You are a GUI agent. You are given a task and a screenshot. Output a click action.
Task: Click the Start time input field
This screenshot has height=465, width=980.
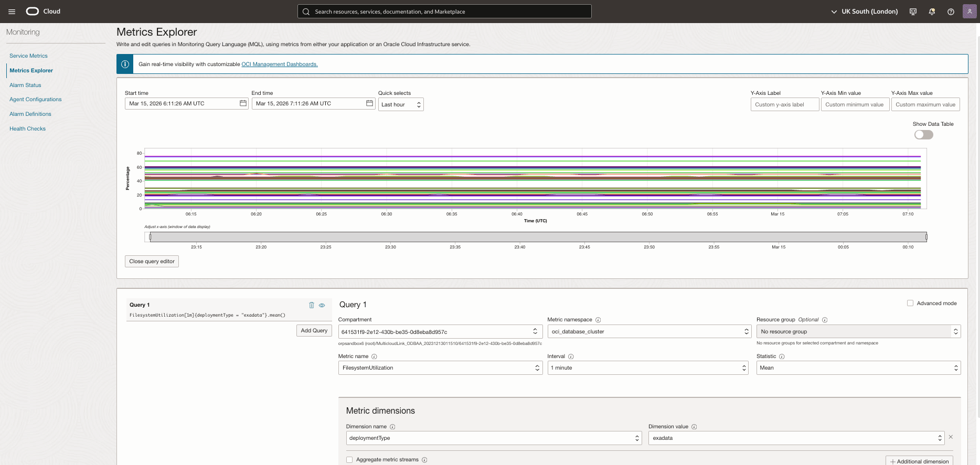pos(186,103)
